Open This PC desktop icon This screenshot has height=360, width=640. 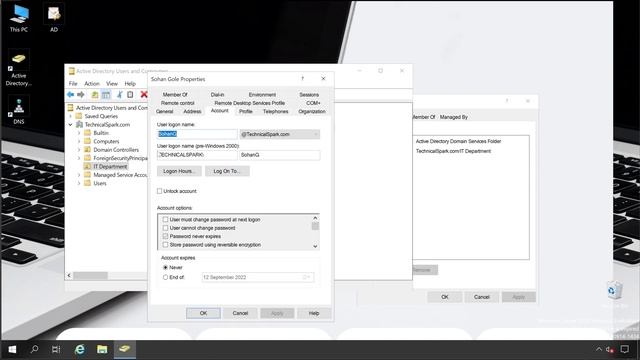point(19,18)
